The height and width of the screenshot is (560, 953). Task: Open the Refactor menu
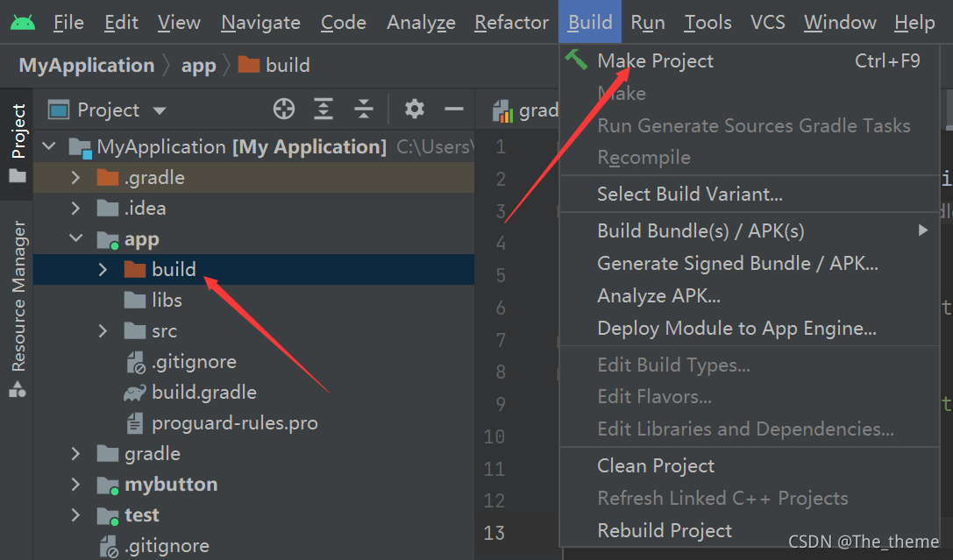512,23
